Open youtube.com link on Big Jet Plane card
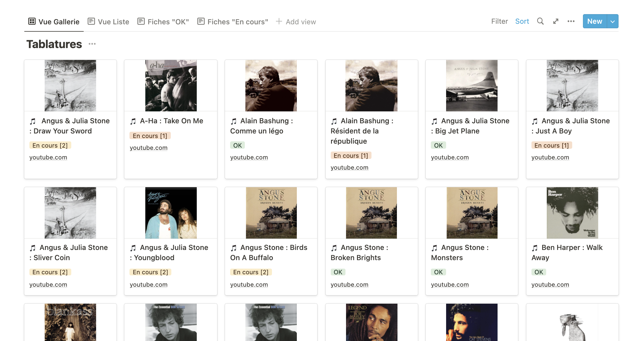 (450, 157)
